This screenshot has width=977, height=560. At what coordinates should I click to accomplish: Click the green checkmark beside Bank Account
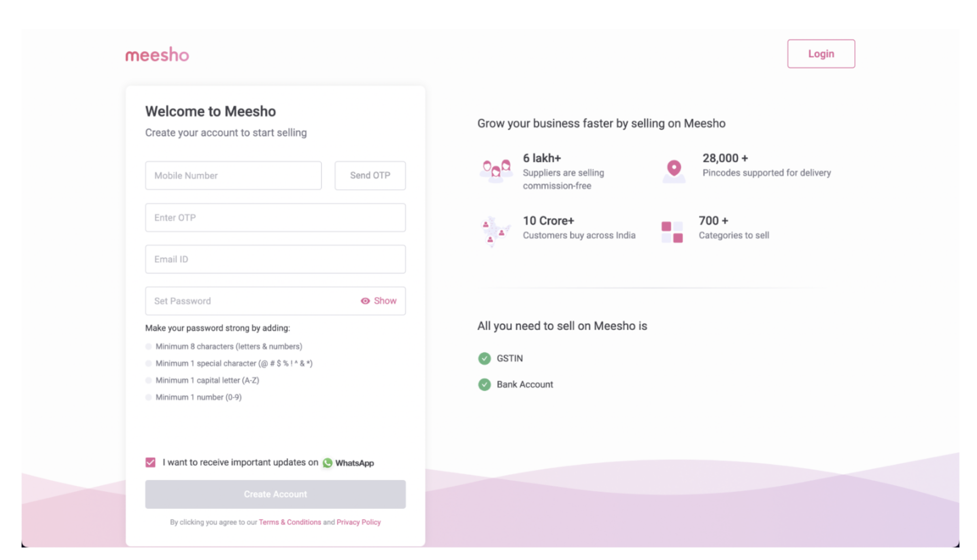coord(483,384)
